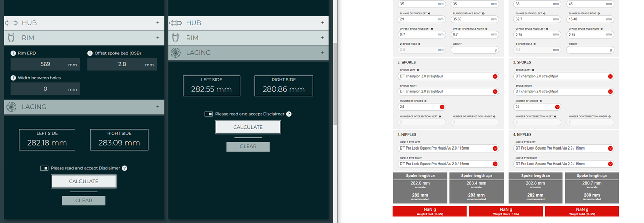Click info icon for Flange Distance Right, right column
Image resolution: width=644 pixels, height=223 pixels.
point(600,14)
